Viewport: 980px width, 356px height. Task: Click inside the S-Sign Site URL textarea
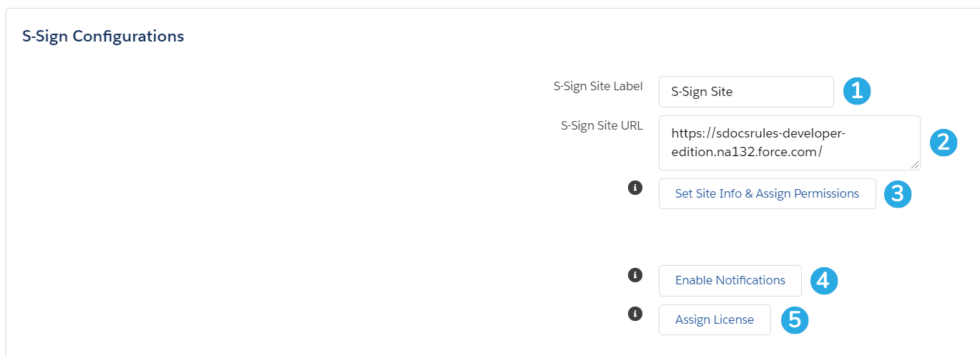(789, 143)
